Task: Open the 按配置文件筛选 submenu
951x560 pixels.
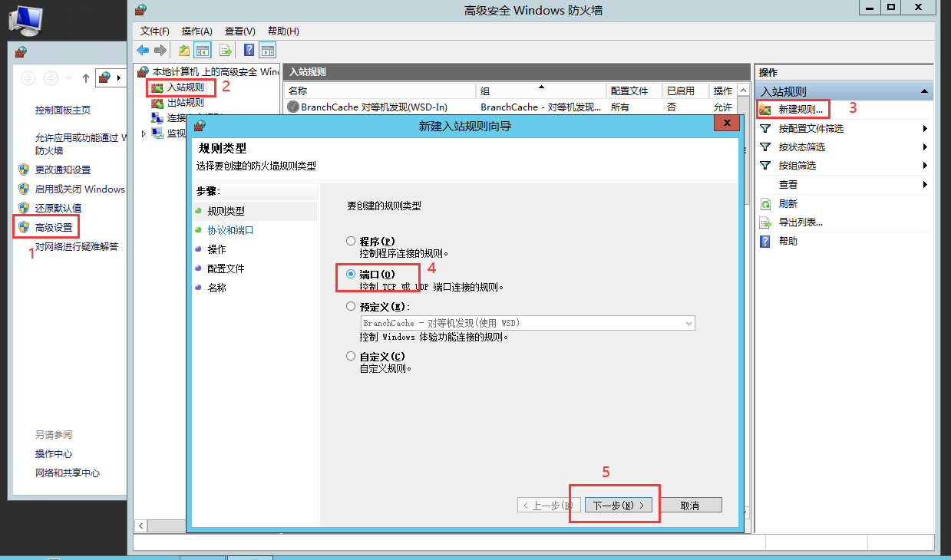Action: tap(926, 128)
